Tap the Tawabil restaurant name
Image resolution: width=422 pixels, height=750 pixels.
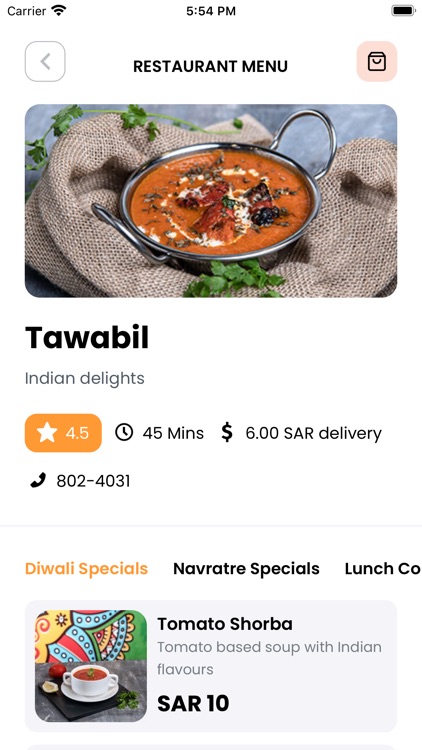(87, 338)
